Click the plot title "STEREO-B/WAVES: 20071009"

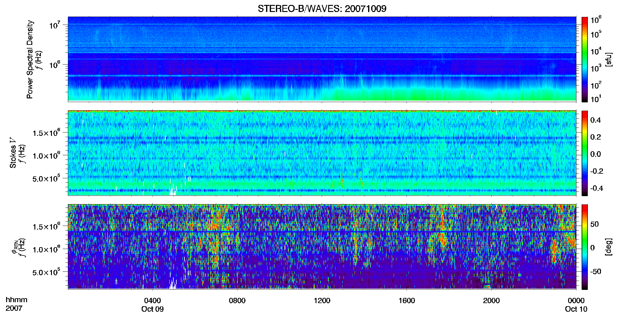(x=322, y=9)
